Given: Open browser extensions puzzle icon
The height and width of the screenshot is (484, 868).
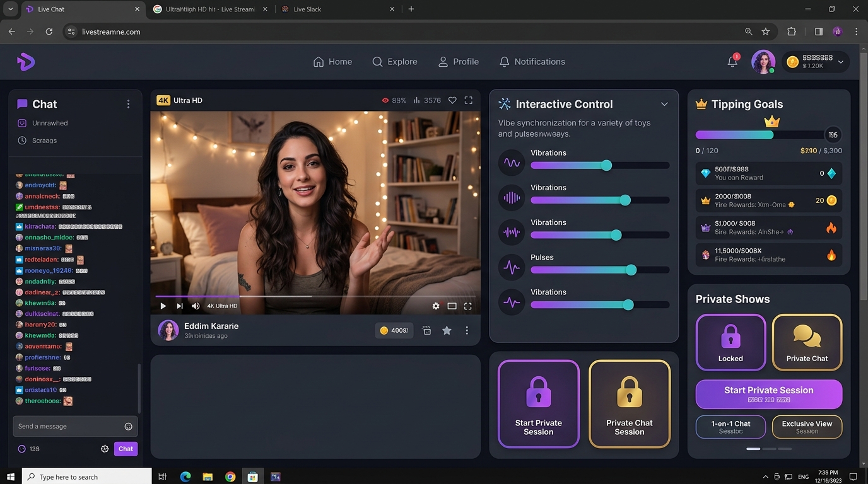Looking at the screenshot, I should [791, 32].
